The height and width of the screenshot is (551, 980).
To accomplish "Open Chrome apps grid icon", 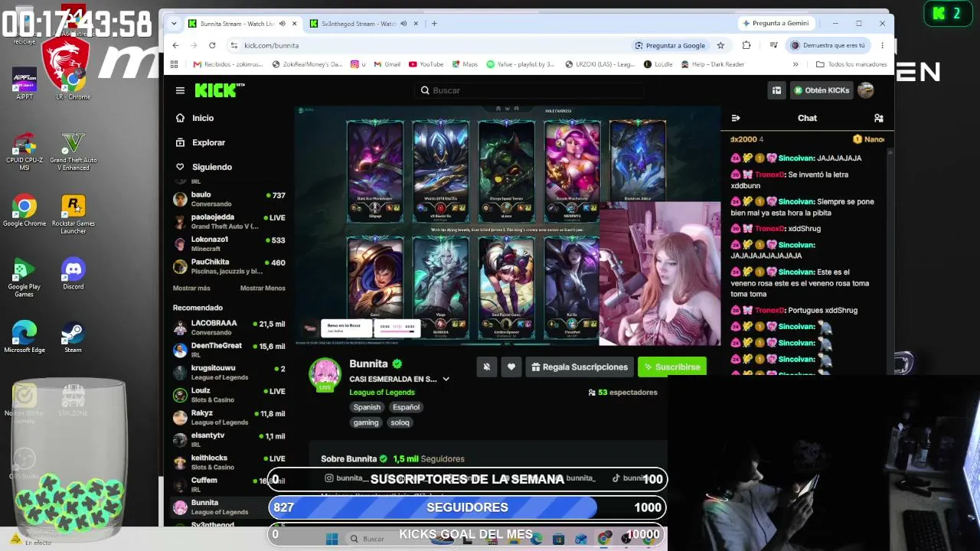I will [x=174, y=64].
